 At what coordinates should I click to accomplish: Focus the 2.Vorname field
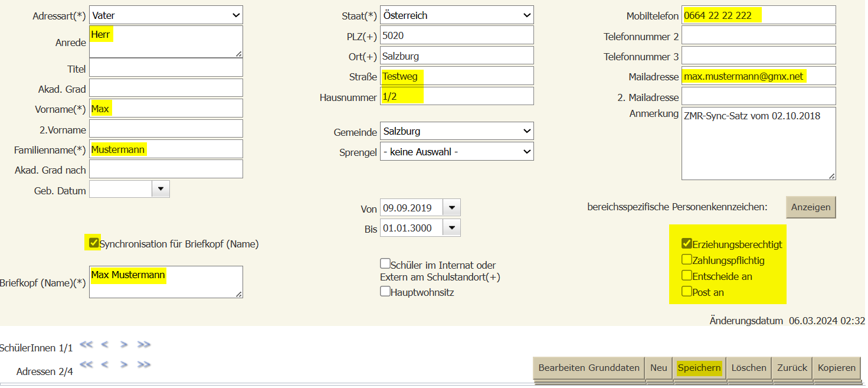click(166, 129)
